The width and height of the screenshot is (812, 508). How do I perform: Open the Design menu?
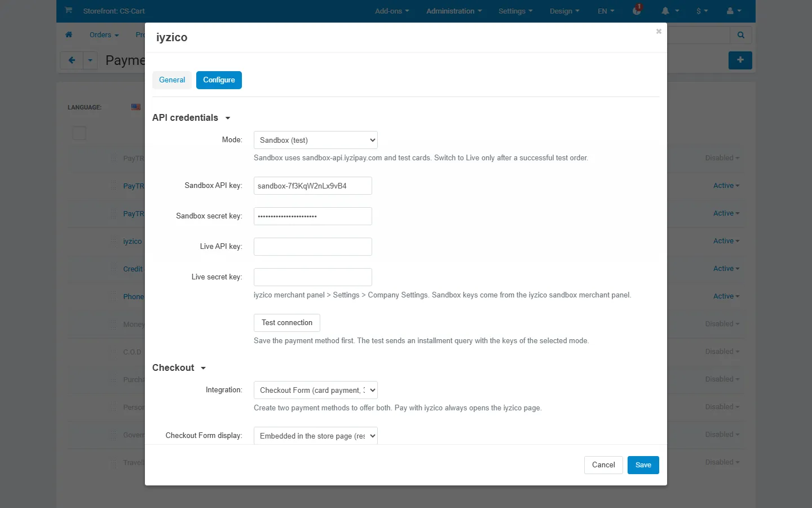click(x=564, y=11)
